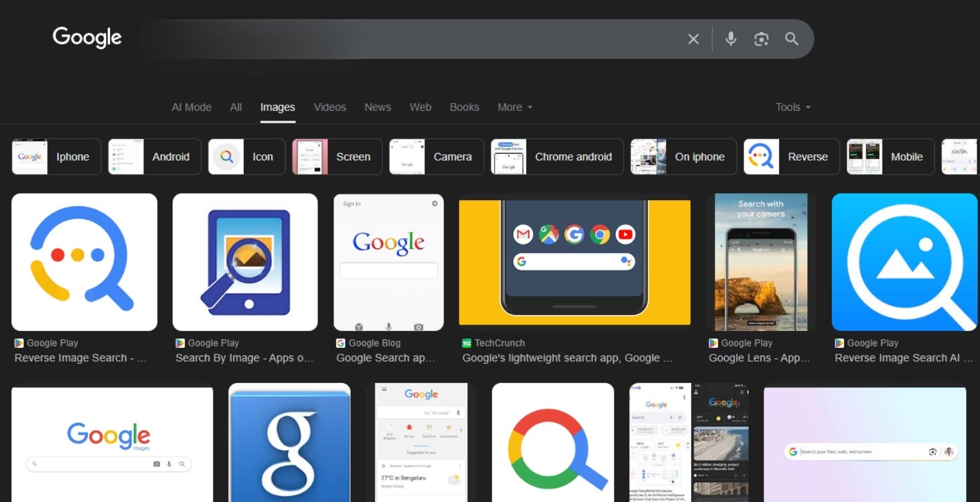Click Play Store favicon beside Google Lens source

[x=713, y=343]
